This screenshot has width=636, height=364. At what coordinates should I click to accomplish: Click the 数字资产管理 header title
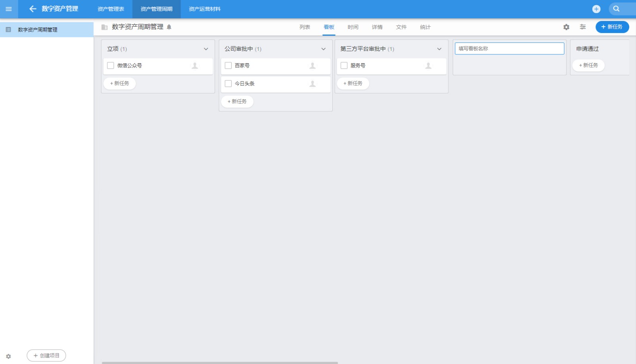pos(60,9)
